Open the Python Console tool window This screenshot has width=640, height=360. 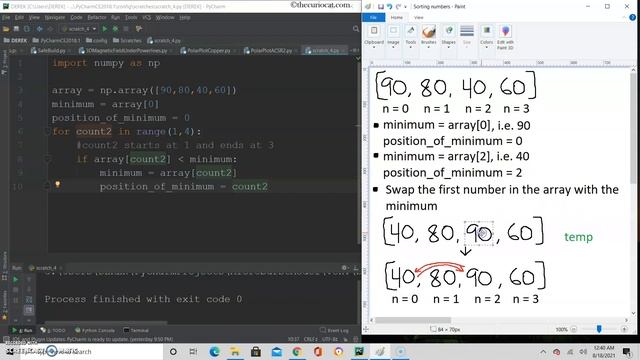95,330
